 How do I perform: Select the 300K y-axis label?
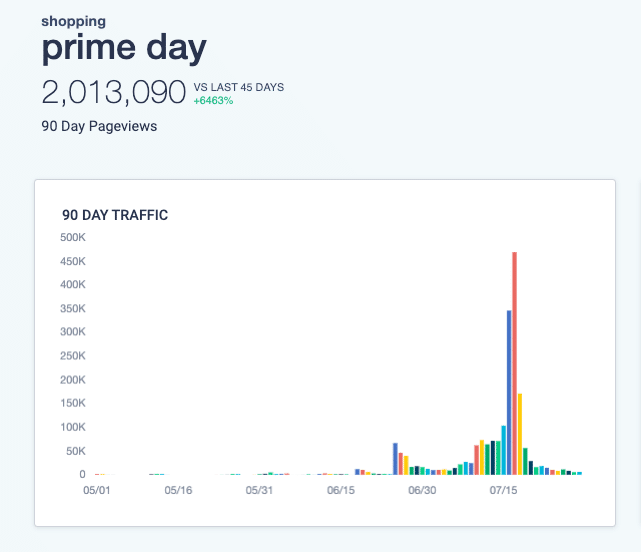point(73,332)
